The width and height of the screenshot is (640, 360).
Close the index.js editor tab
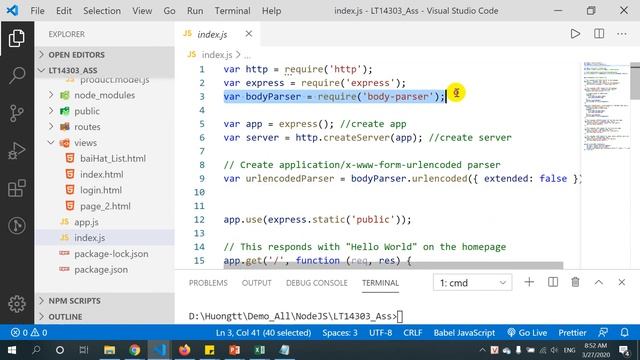click(249, 34)
